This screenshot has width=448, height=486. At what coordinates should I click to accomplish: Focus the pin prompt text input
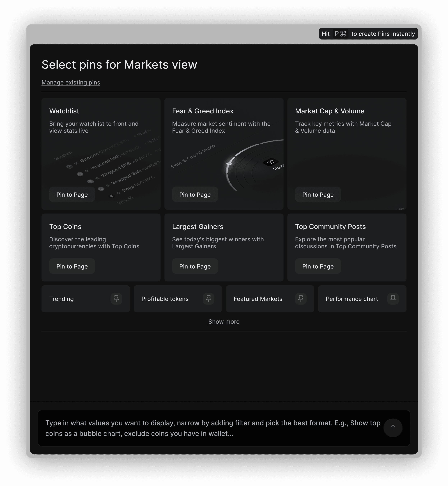[x=211, y=428]
